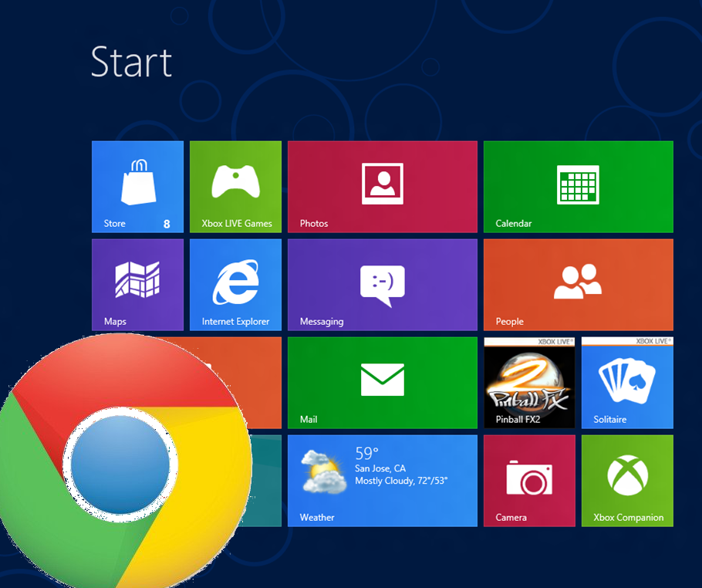Open the Camera tile
The height and width of the screenshot is (588, 702).
coord(529,480)
